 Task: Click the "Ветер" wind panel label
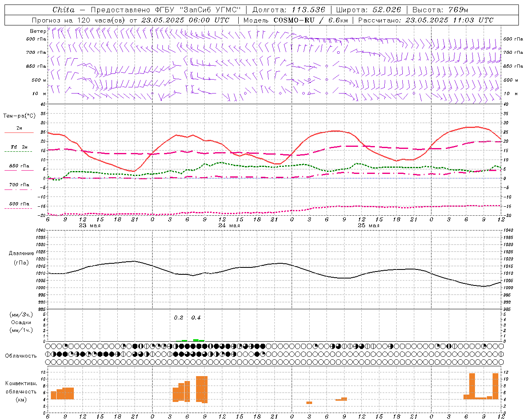pos(38,31)
